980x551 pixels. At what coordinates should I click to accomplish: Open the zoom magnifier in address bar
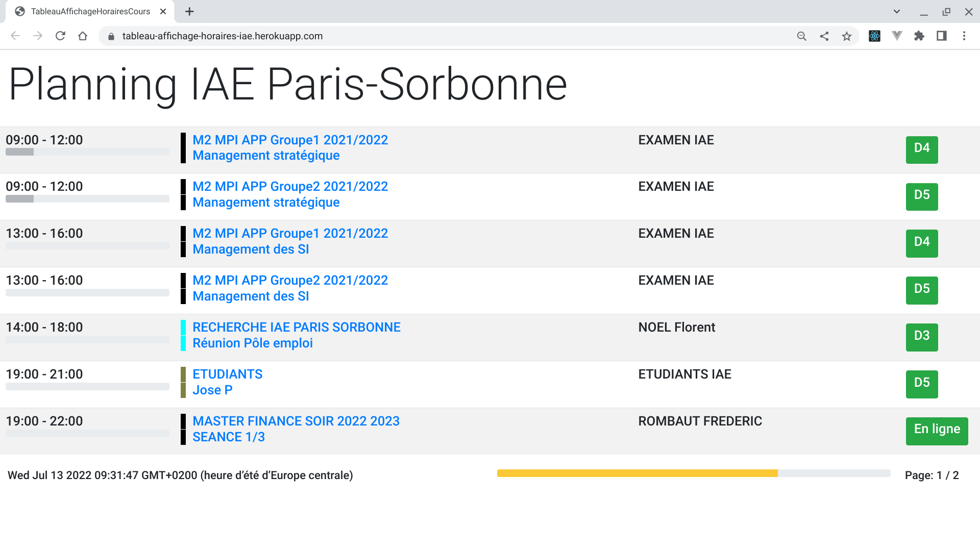point(801,36)
